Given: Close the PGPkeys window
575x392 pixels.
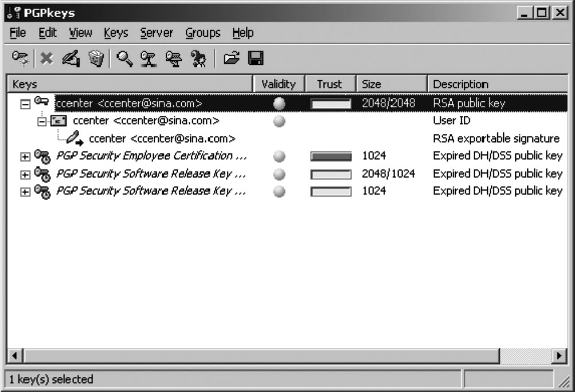Looking at the screenshot, I should (560, 13).
